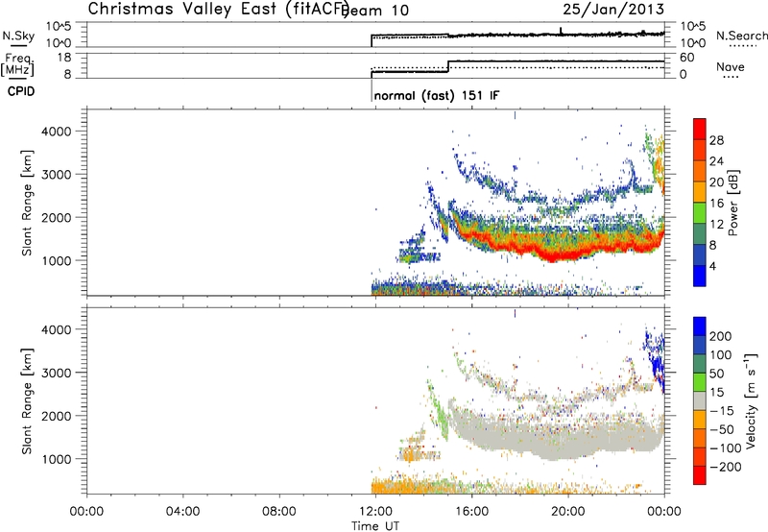The width and height of the screenshot is (768, 532).
Task: Click '3000' tick of the velocity panel
Action: (x=57, y=373)
